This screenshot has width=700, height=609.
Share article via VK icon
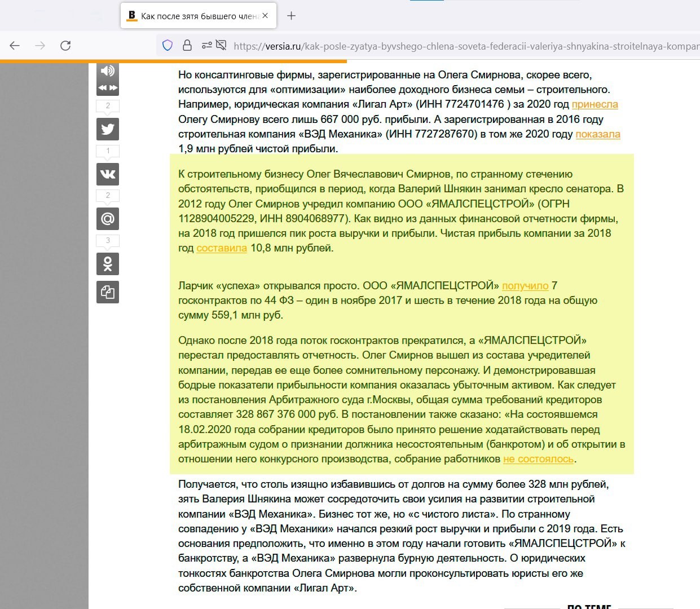pos(107,174)
